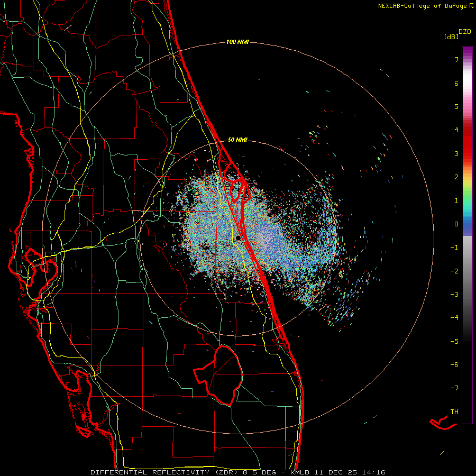Click the DZD legend title
476x476 pixels.
tap(465, 32)
